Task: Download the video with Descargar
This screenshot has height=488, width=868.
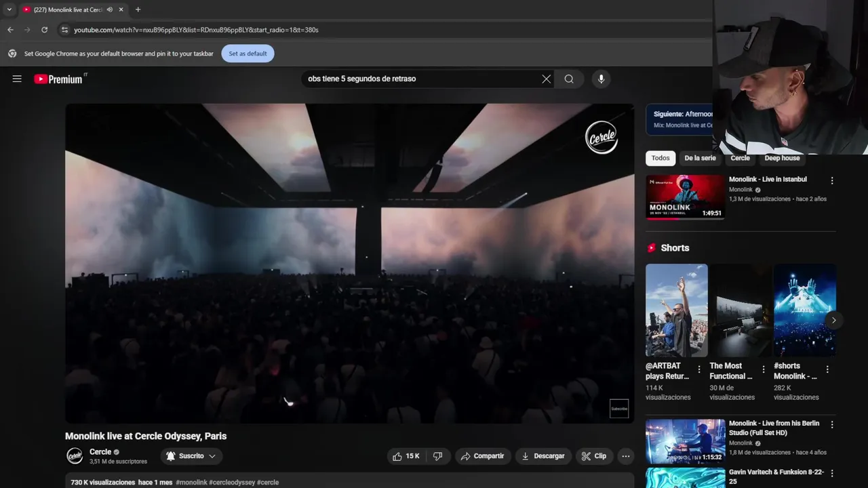Action: tap(542, 456)
